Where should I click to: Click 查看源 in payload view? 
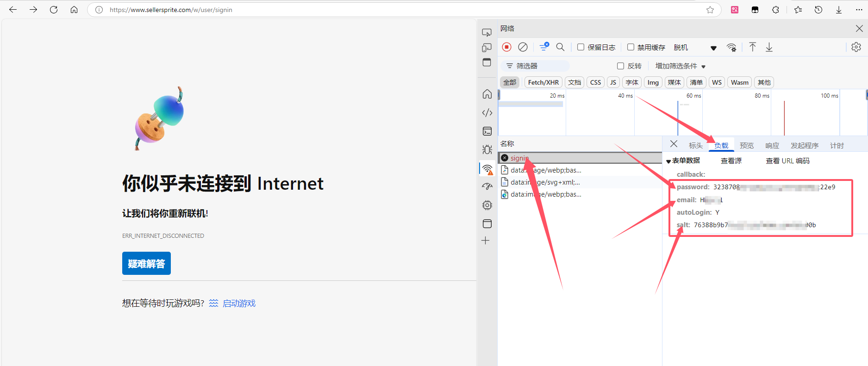tap(731, 161)
